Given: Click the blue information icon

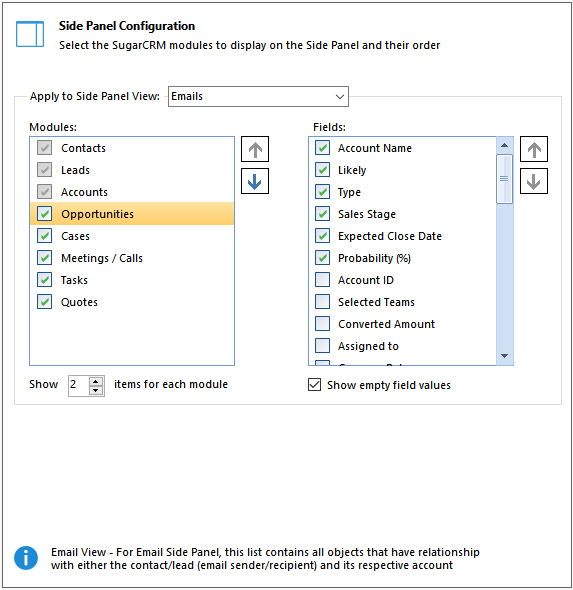Looking at the screenshot, I should pyautogui.click(x=26, y=558).
